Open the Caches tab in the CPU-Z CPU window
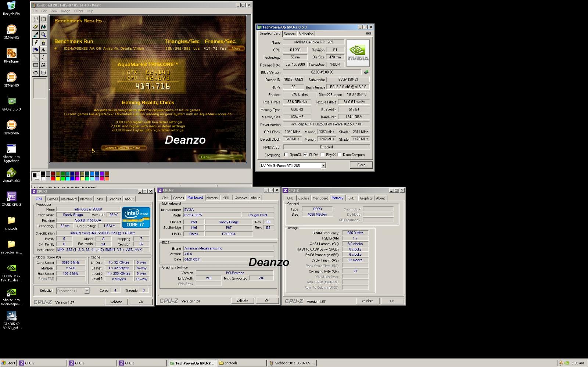This screenshot has width=588, height=367. point(52,199)
